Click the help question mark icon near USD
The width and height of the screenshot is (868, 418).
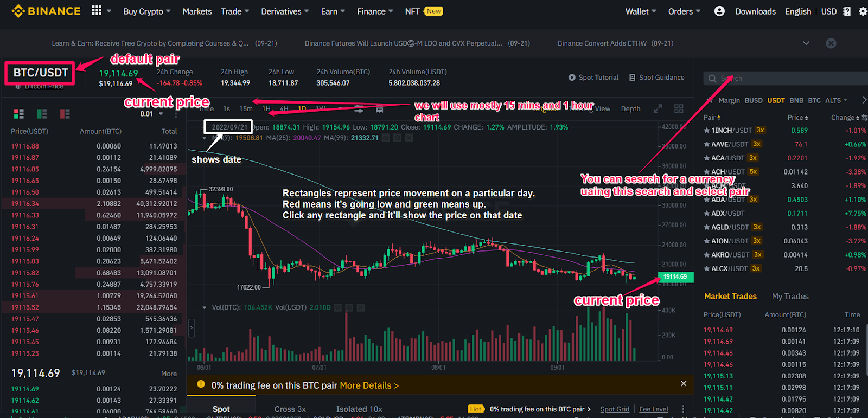[x=847, y=11]
